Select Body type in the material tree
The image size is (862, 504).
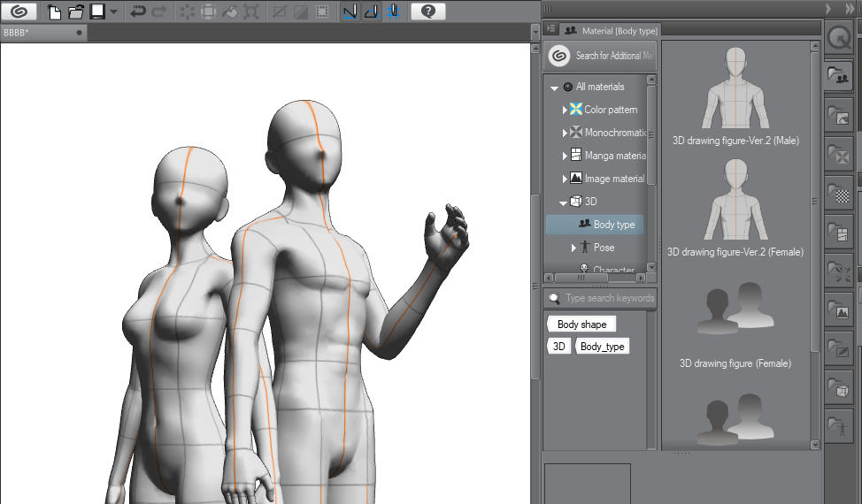613,225
